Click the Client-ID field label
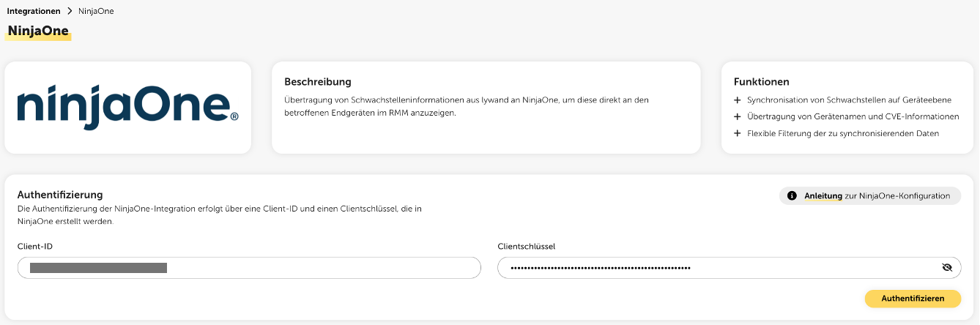Image resolution: width=980 pixels, height=325 pixels. click(x=35, y=247)
